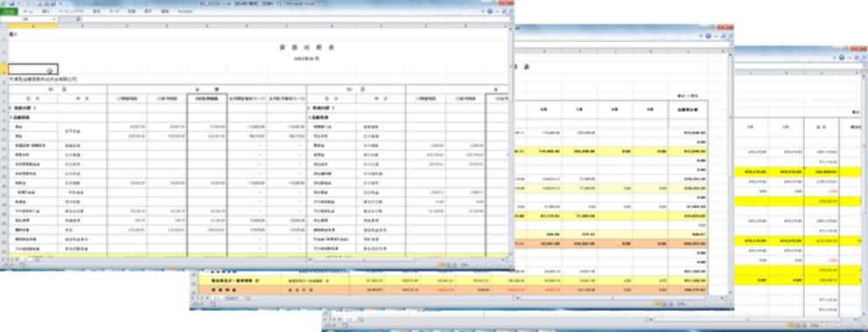The height and width of the screenshot is (332, 868).
Task: Open Help in the middle Excel window
Action: 708,36
